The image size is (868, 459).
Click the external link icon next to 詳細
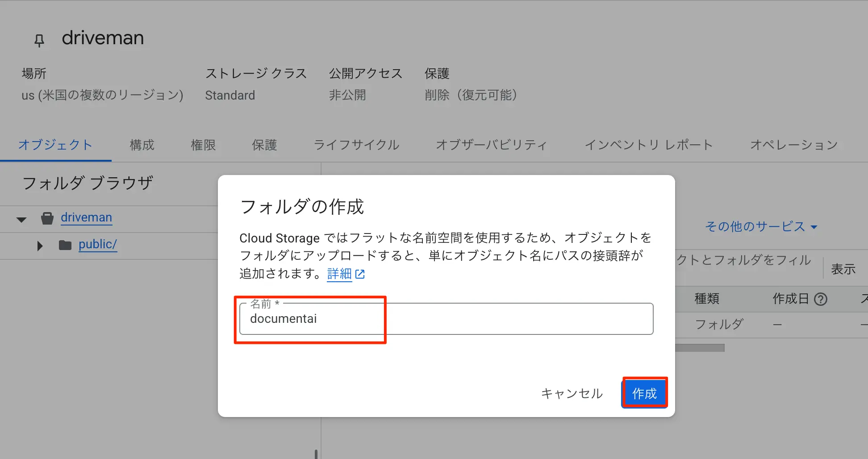[x=360, y=274]
